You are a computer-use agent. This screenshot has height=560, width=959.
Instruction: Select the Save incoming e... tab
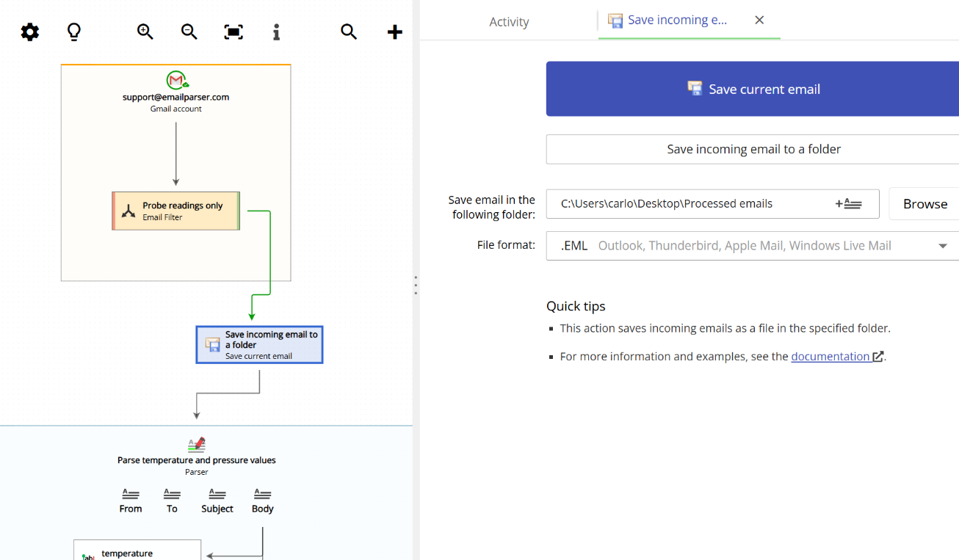click(676, 20)
